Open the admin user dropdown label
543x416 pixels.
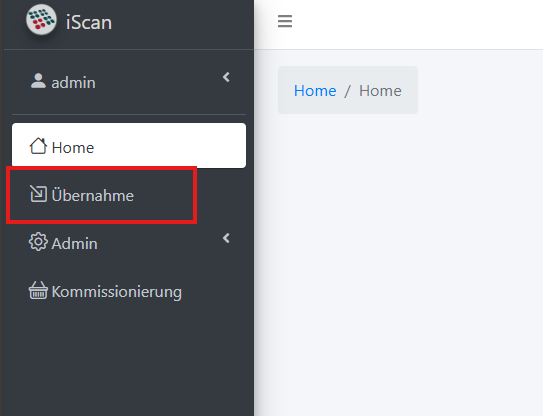(x=73, y=83)
